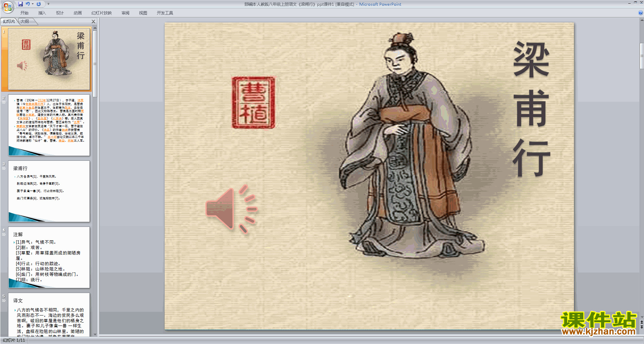
Task: Open the Office button menu
Action: coord(8,7)
